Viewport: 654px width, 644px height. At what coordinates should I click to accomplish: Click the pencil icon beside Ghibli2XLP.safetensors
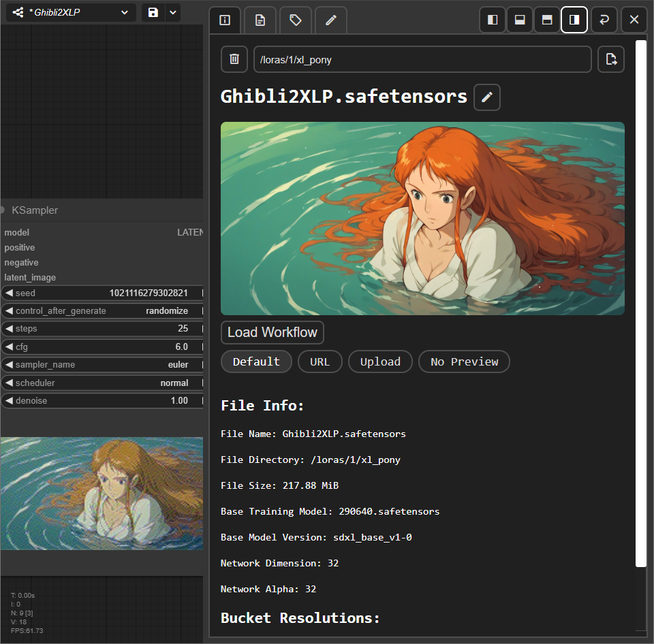(x=486, y=97)
